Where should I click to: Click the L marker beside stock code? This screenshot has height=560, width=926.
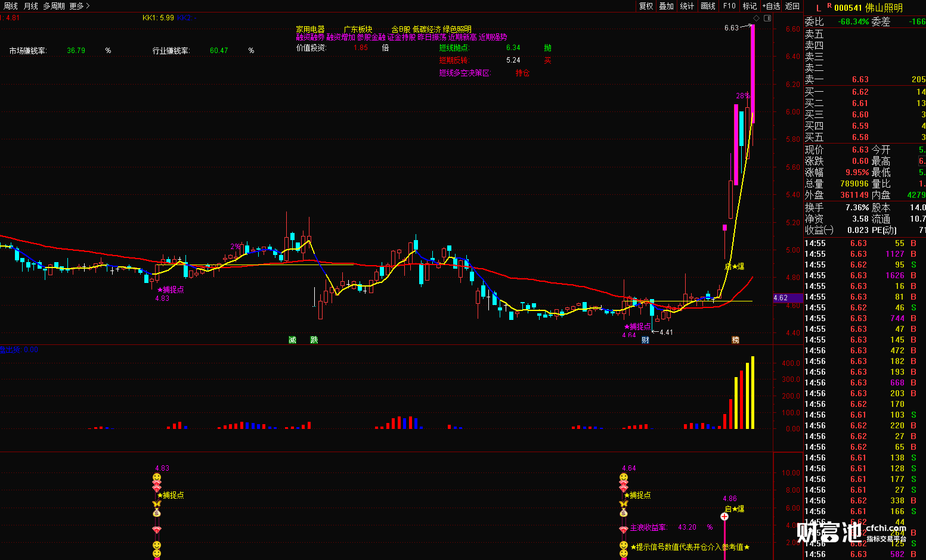[819, 8]
